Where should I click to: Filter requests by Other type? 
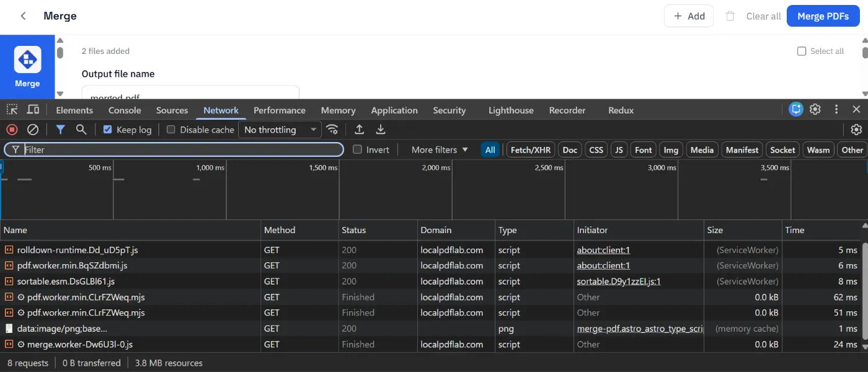852,149
